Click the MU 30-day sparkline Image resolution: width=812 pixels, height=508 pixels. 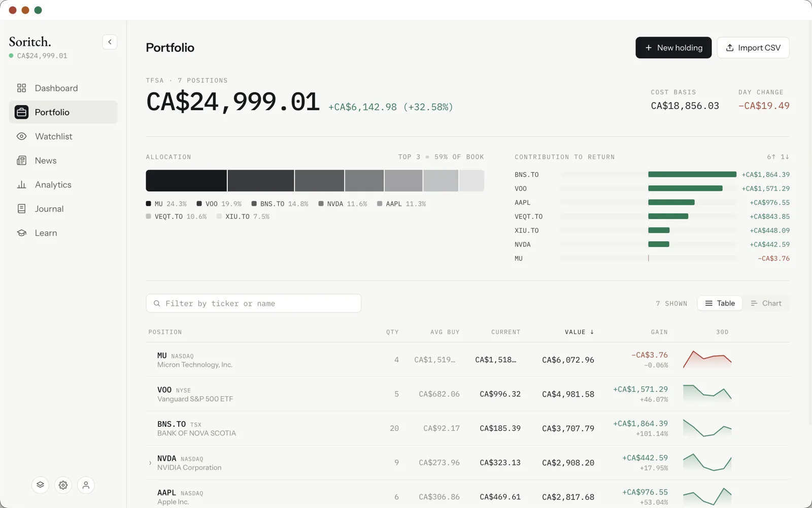[x=707, y=359]
